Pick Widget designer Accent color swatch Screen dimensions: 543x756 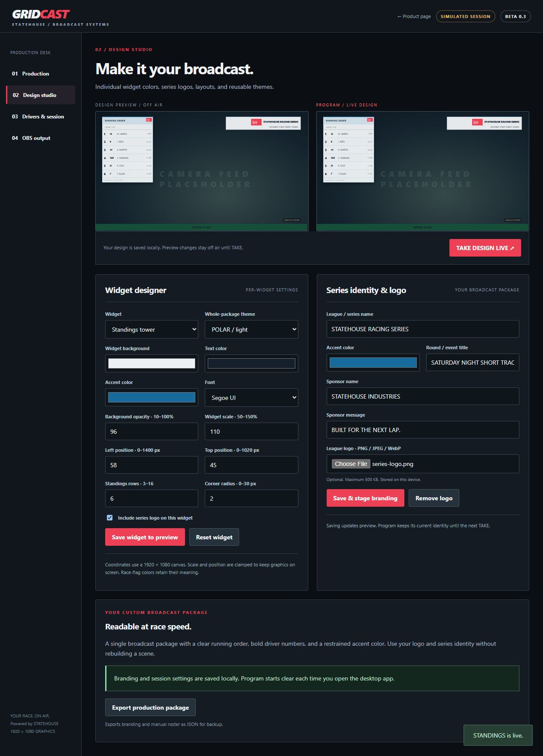pos(152,397)
